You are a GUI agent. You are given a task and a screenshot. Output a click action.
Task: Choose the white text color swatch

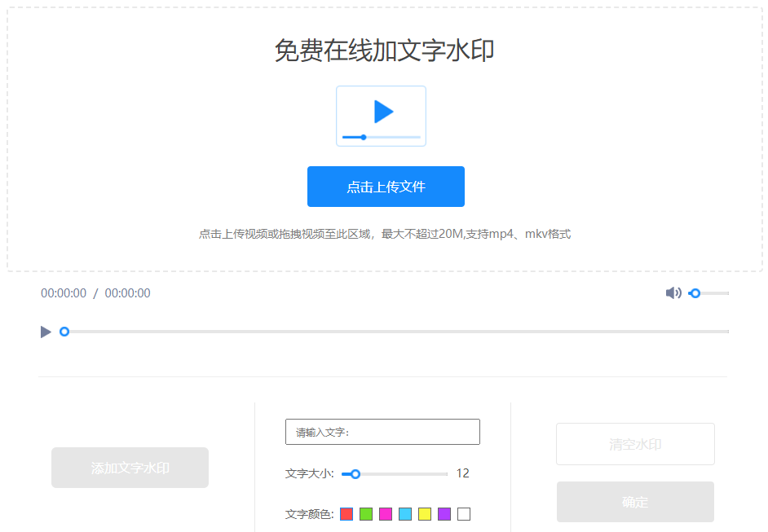point(462,513)
